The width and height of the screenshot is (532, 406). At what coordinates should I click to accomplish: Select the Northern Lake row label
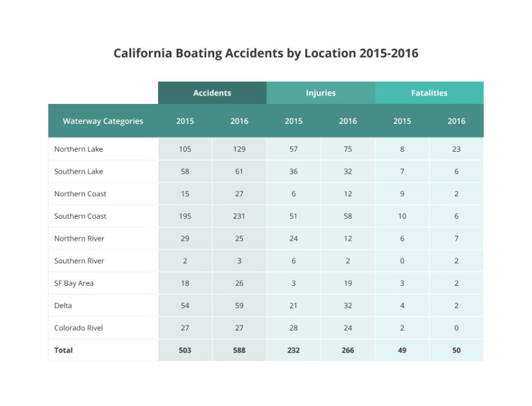[79, 149]
